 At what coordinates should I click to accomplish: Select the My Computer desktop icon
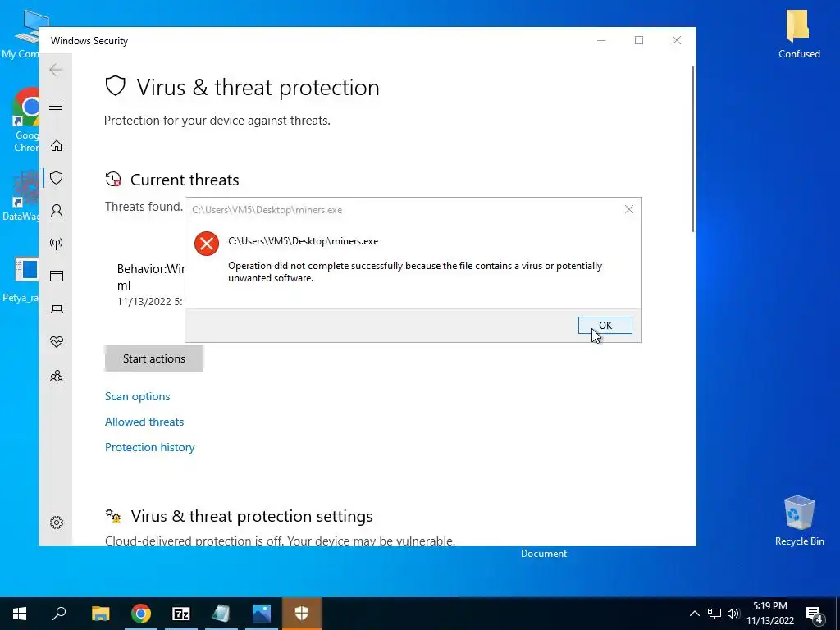[x=21, y=34]
